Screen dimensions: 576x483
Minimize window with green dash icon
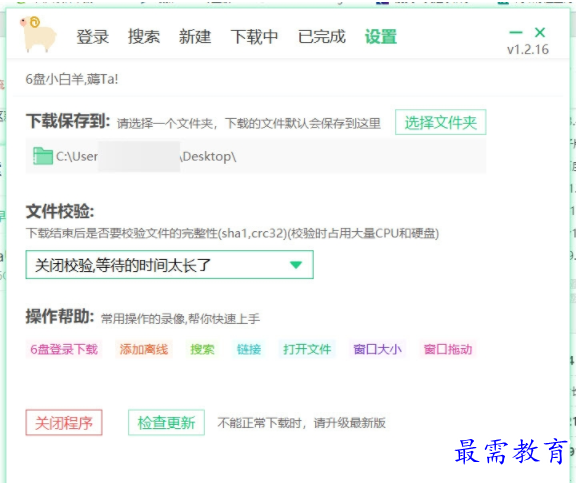coord(516,32)
